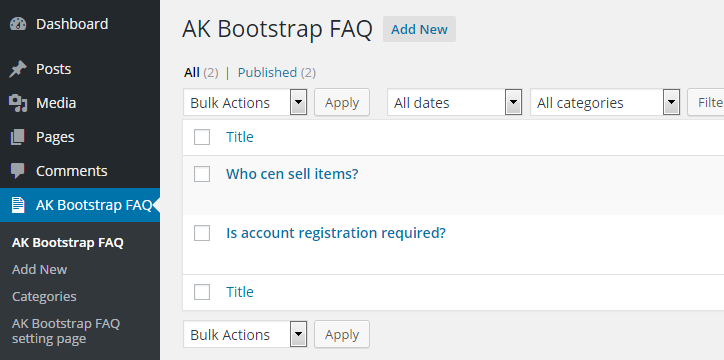The image size is (724, 360).
Task: Open the bottom Bulk Actions dropdown
Action: pyautogui.click(x=245, y=335)
